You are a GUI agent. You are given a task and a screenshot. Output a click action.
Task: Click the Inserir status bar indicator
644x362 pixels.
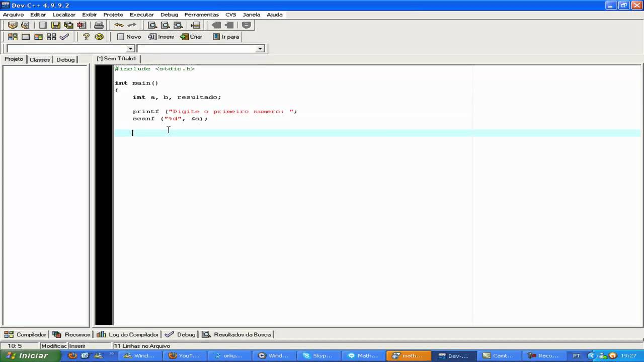pyautogui.click(x=77, y=346)
